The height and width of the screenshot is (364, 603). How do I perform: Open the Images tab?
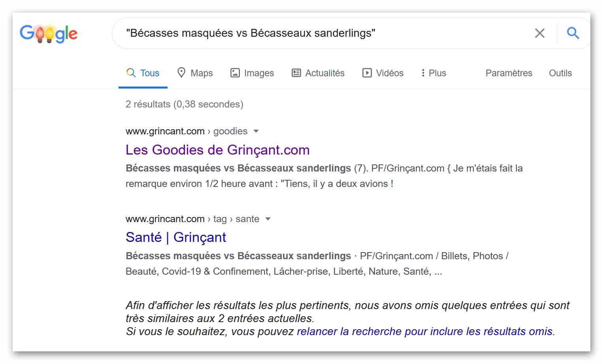[252, 73]
